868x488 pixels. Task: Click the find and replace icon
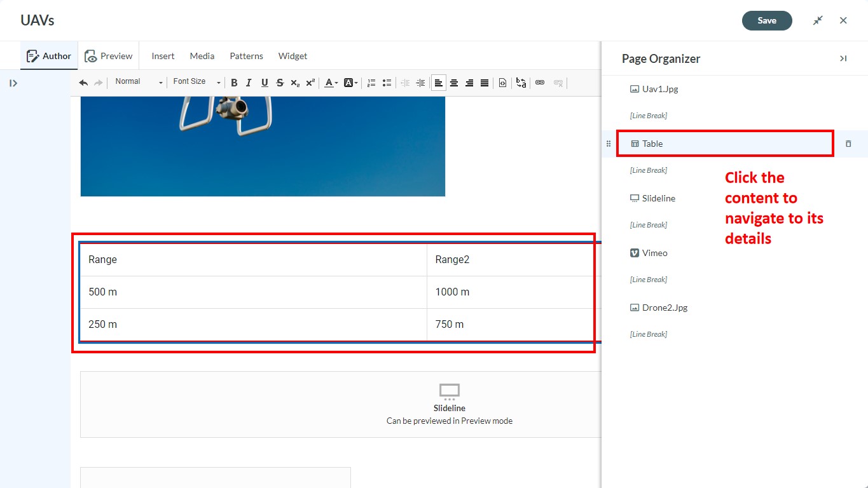tap(521, 83)
